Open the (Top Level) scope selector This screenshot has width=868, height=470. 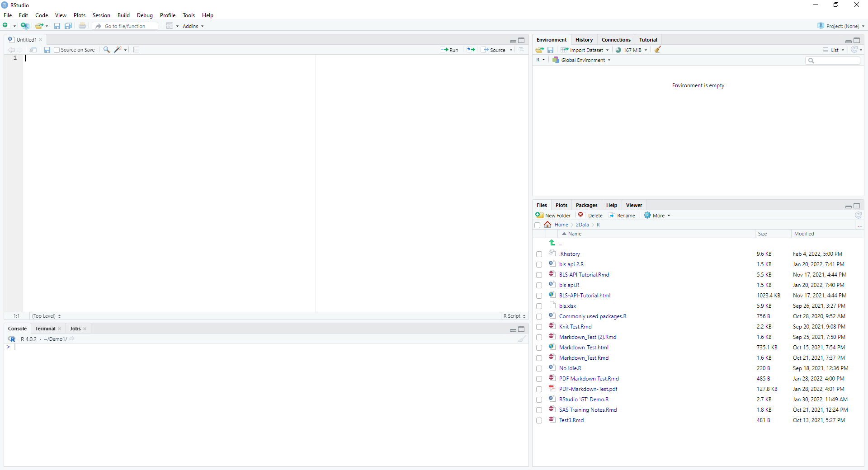pyautogui.click(x=46, y=316)
